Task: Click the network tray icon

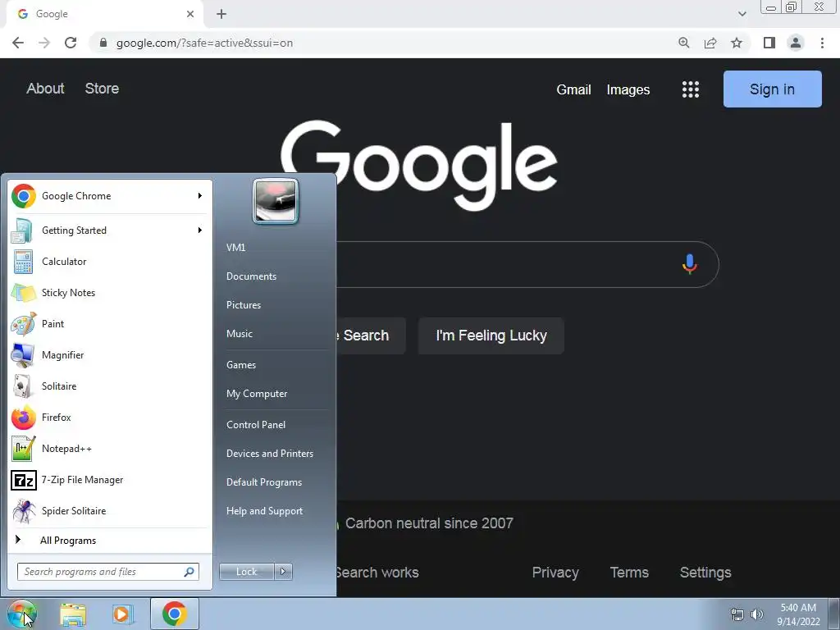Action: point(737,614)
